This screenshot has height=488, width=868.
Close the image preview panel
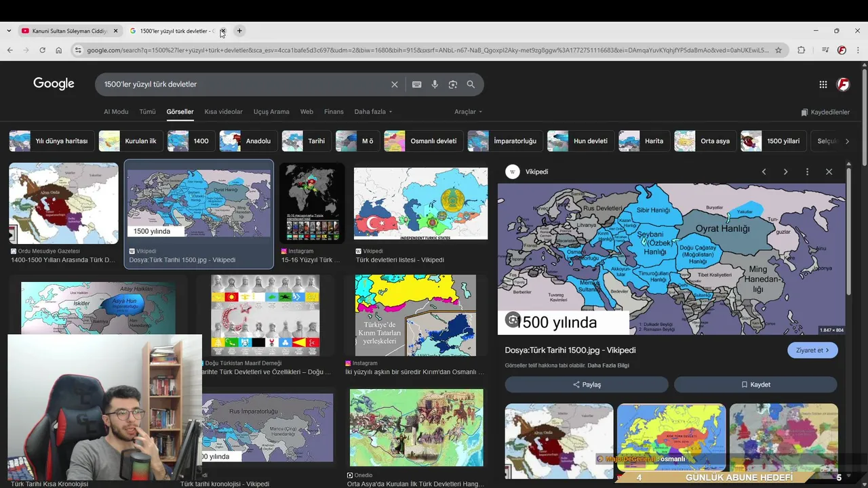(x=829, y=171)
